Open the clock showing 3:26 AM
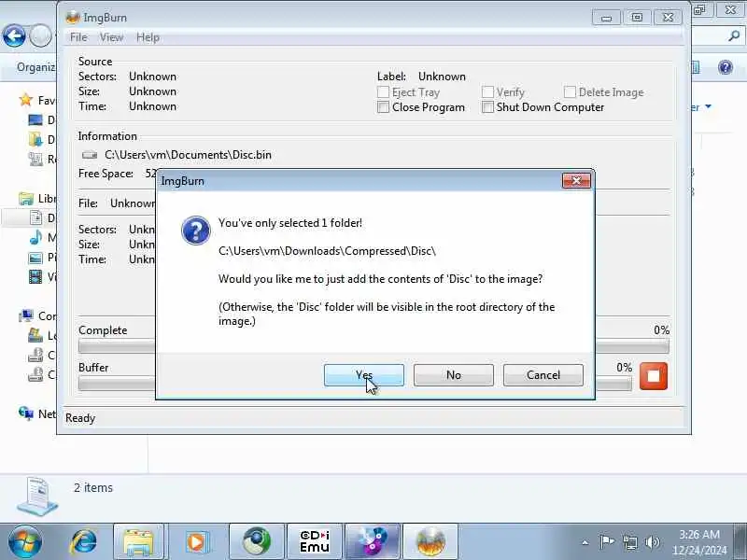This screenshot has height=560, width=747. tap(699, 542)
